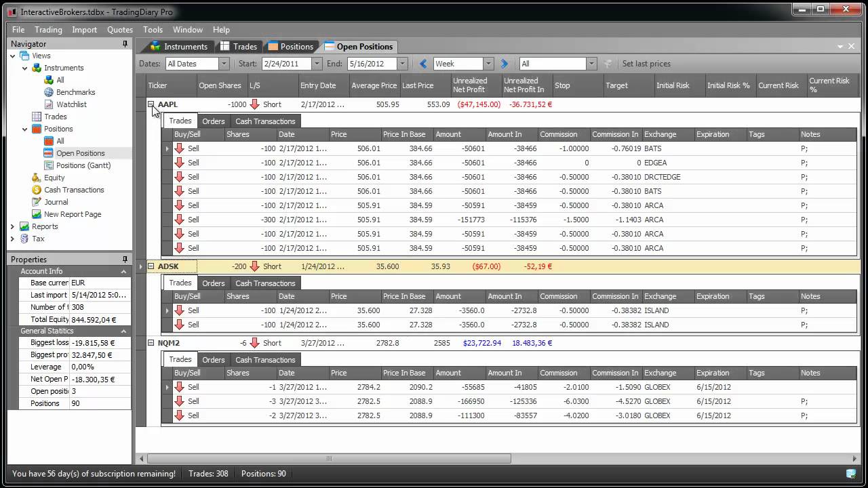This screenshot has width=868, height=488.
Task: Collapse the ADSK position row
Action: point(151,266)
